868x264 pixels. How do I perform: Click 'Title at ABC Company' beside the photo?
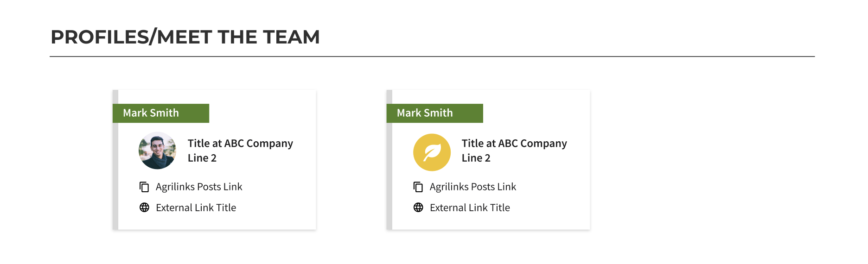pos(240,144)
